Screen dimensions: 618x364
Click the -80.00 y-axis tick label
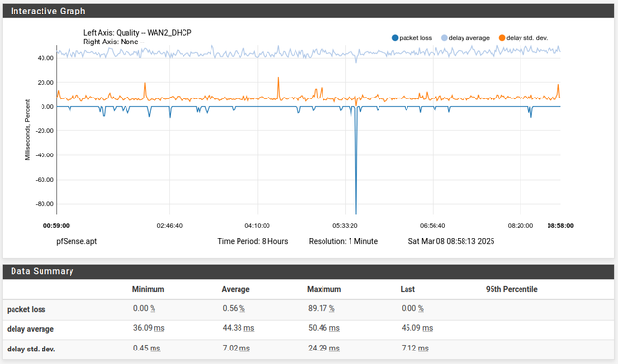[44, 204]
